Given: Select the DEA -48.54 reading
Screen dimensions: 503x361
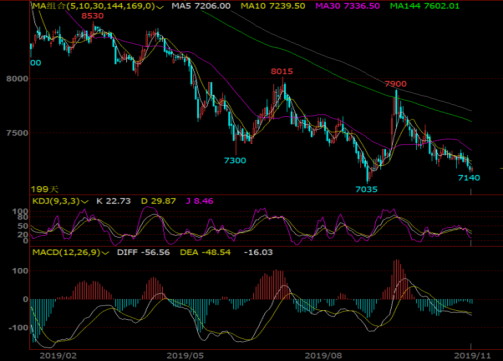Looking at the screenshot, I should (205, 252).
